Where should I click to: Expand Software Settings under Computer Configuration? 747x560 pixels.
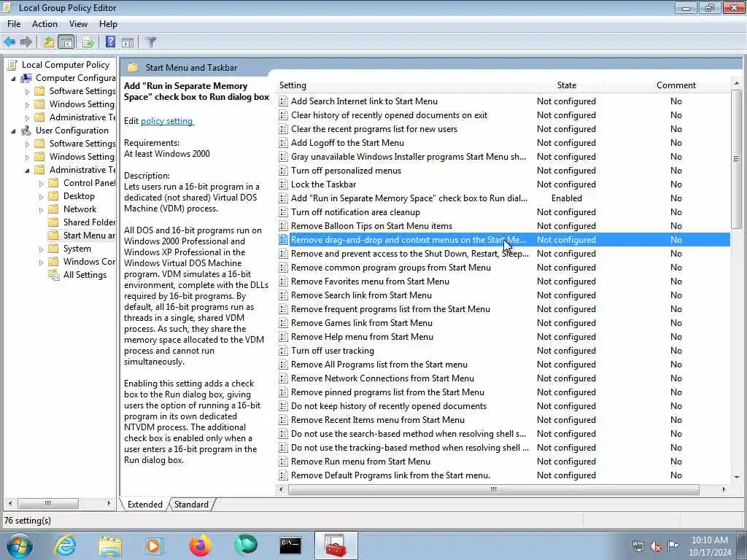(x=27, y=91)
